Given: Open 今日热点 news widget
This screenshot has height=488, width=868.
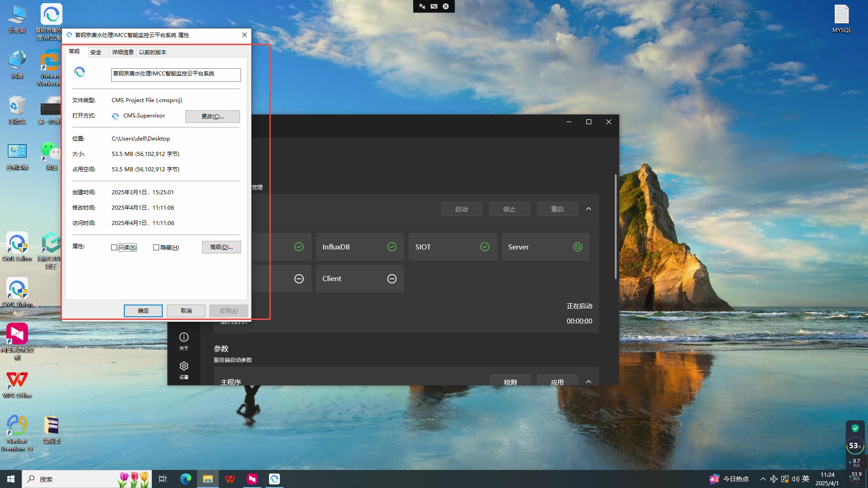Looking at the screenshot, I should (x=729, y=479).
